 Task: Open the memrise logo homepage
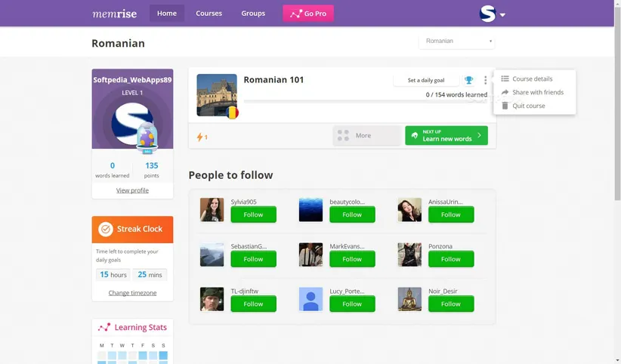pos(115,14)
